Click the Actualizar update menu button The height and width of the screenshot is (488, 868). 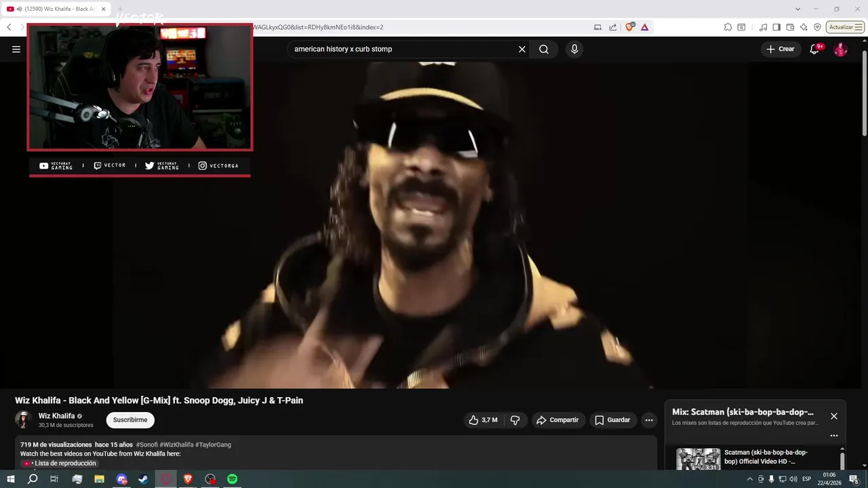coord(845,27)
